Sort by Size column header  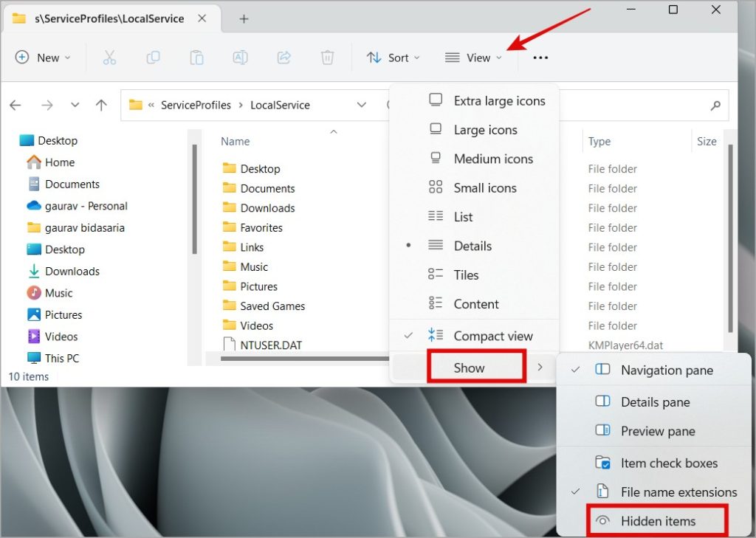pyautogui.click(x=707, y=141)
